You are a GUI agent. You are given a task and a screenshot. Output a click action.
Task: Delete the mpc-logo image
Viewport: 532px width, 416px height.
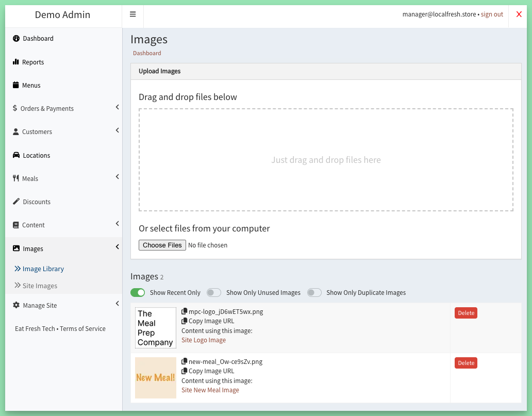466,313
